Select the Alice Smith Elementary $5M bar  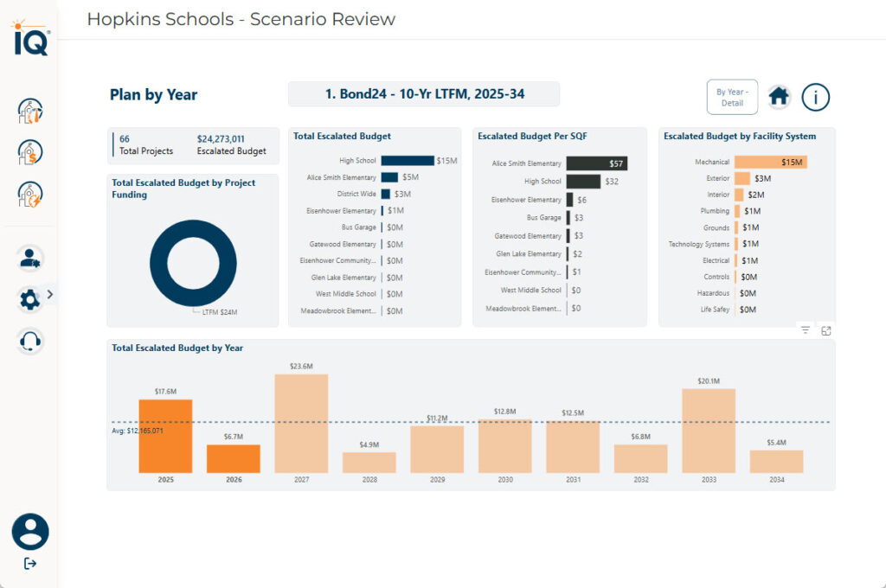[x=390, y=177]
